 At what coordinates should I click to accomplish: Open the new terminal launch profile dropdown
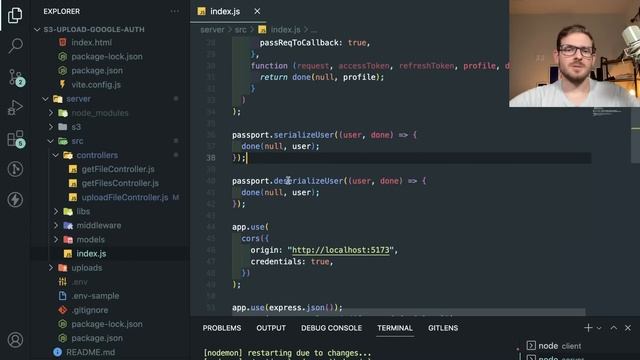(599, 328)
